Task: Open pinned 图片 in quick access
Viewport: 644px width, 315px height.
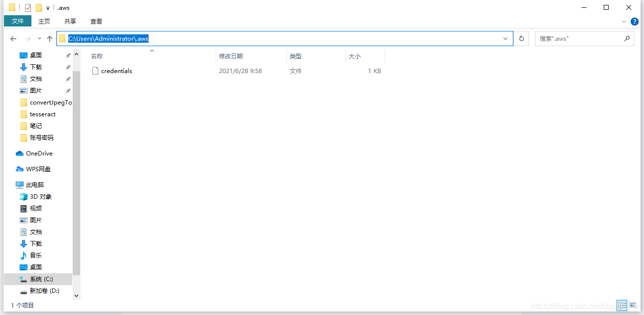Action: point(36,91)
